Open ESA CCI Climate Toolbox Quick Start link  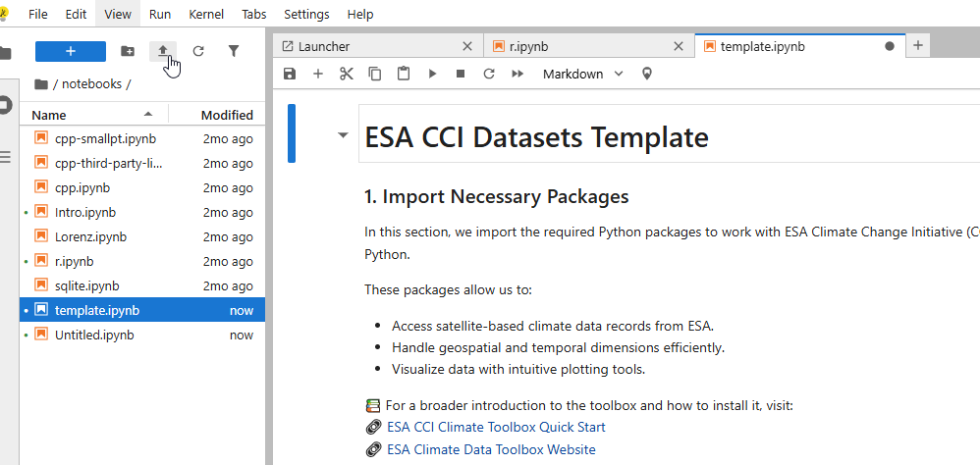click(496, 427)
